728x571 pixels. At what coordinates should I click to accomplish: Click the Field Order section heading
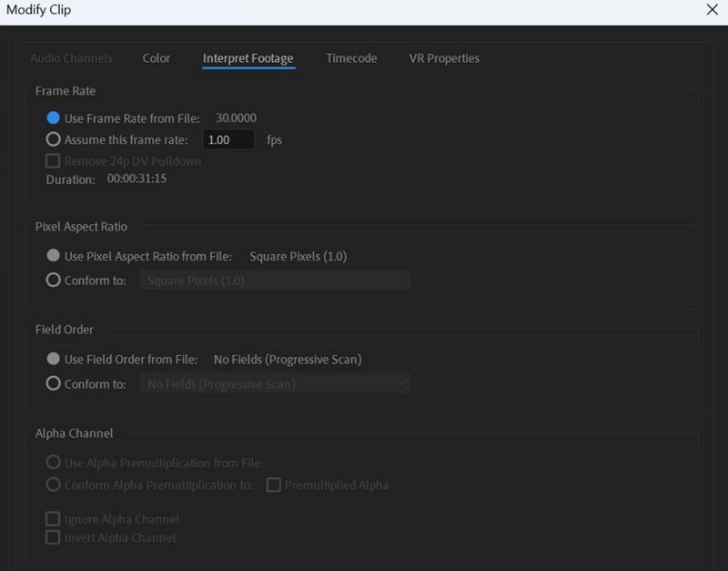pos(64,330)
